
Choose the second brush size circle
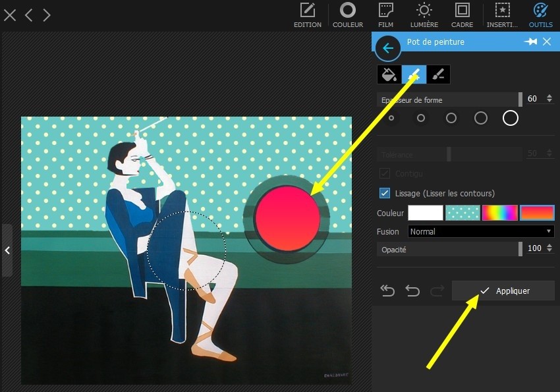click(x=421, y=118)
